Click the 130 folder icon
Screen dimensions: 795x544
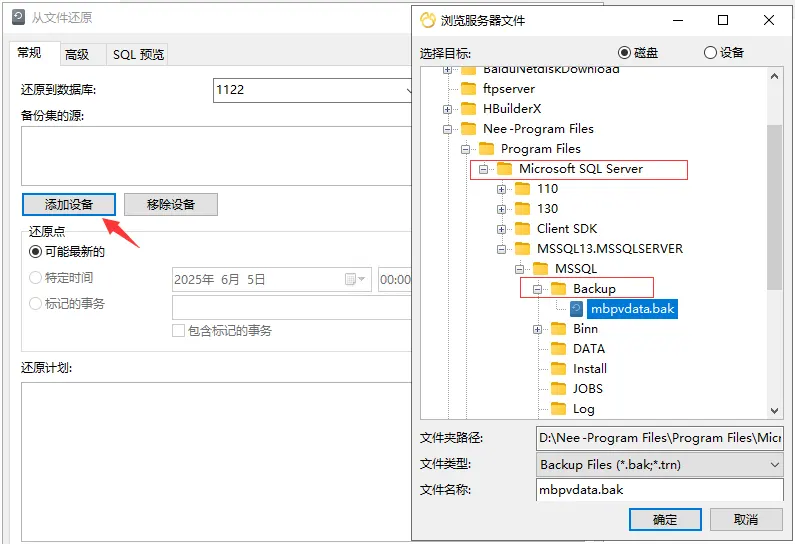(522, 209)
